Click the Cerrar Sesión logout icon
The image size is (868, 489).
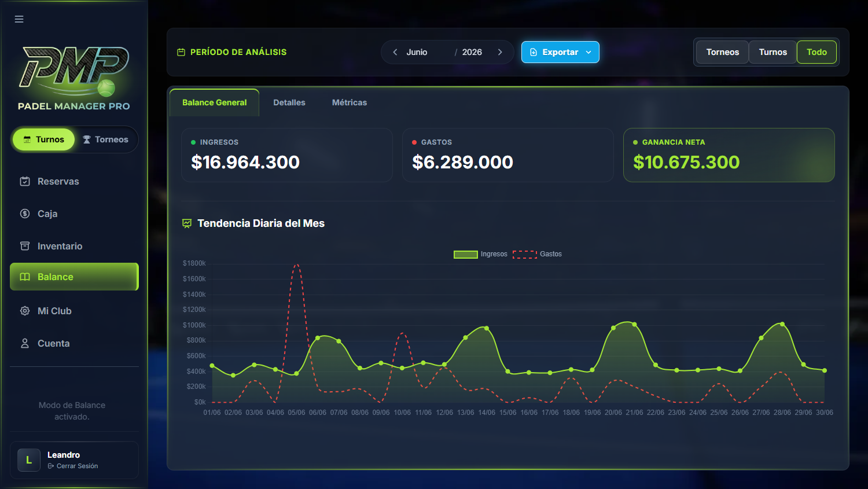[51, 466]
